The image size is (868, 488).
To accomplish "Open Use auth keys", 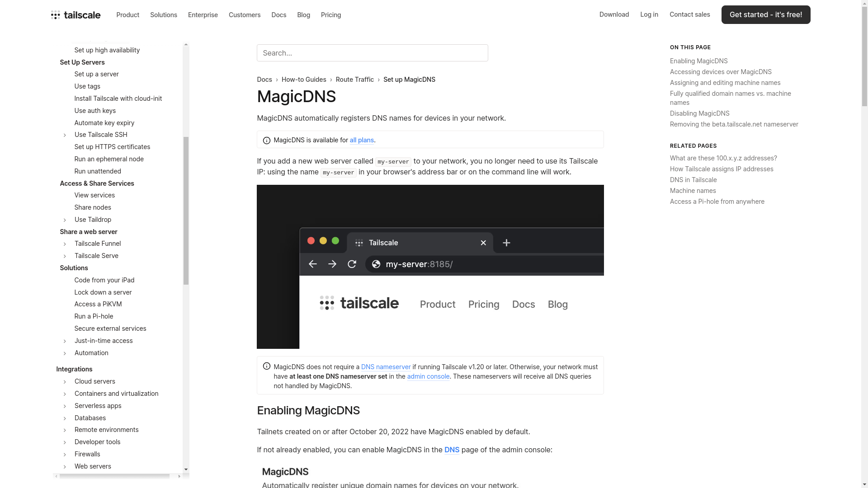I will click(x=95, y=111).
